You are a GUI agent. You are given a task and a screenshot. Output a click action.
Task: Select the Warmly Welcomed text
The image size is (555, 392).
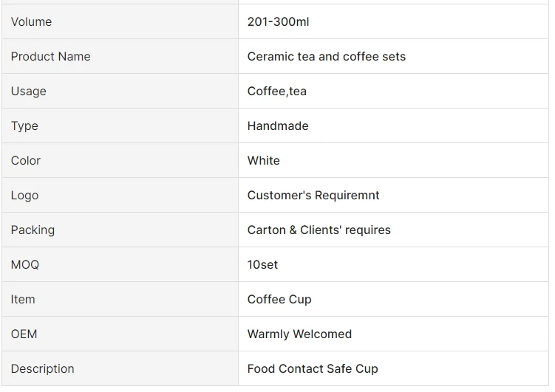[x=299, y=334]
